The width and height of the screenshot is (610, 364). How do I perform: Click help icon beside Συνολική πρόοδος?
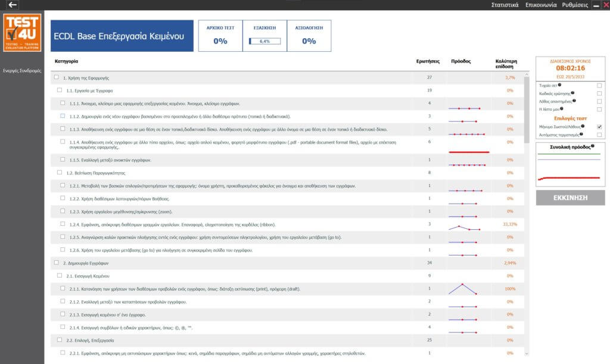(593, 145)
